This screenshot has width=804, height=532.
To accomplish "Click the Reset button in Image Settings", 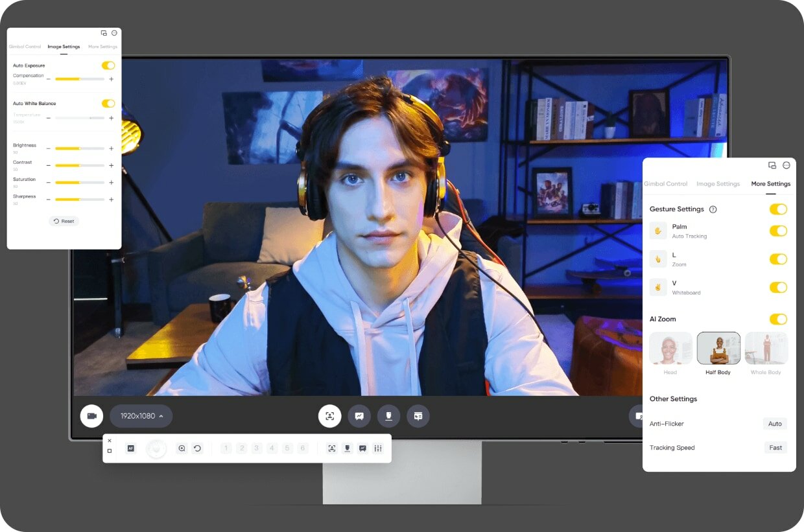I will [x=64, y=221].
